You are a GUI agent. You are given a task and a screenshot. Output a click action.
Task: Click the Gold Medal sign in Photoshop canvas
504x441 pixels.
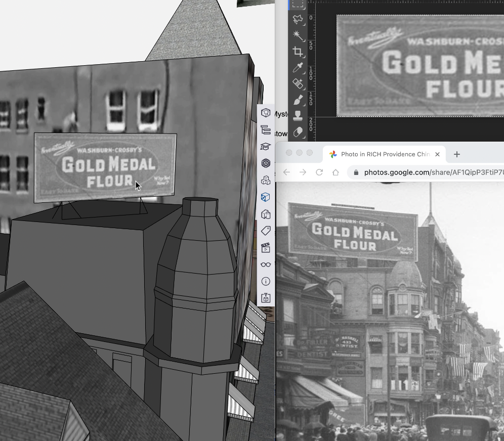420,66
